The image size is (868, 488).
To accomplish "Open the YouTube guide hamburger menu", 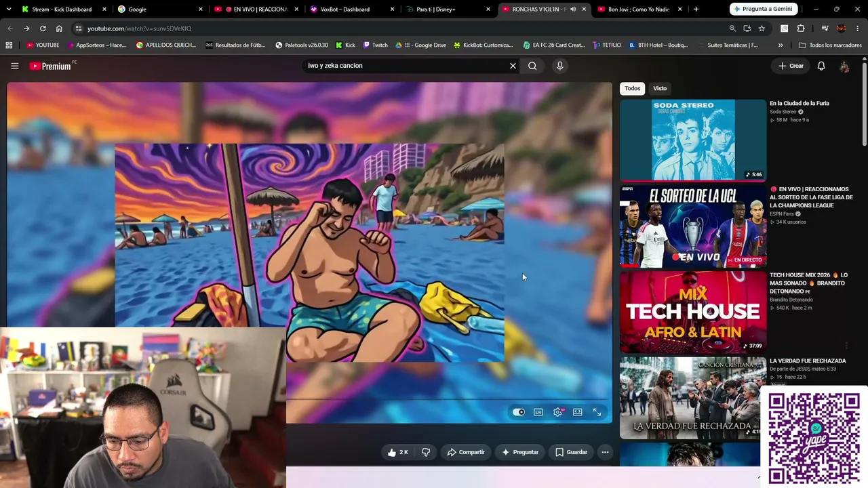I will click(x=14, y=66).
